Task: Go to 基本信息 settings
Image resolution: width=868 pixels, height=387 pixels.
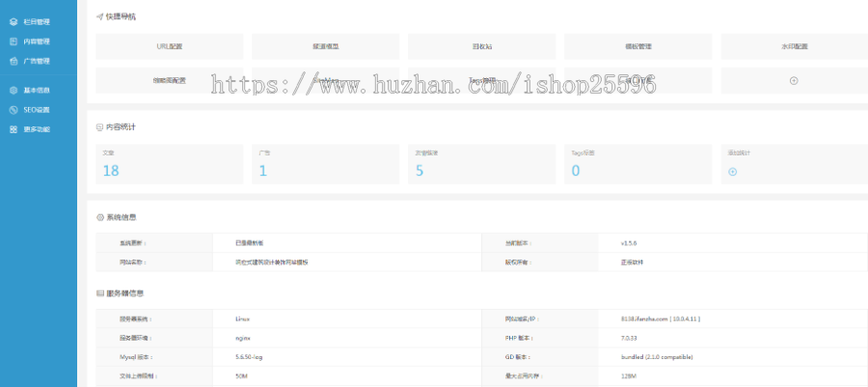Action: [x=39, y=91]
